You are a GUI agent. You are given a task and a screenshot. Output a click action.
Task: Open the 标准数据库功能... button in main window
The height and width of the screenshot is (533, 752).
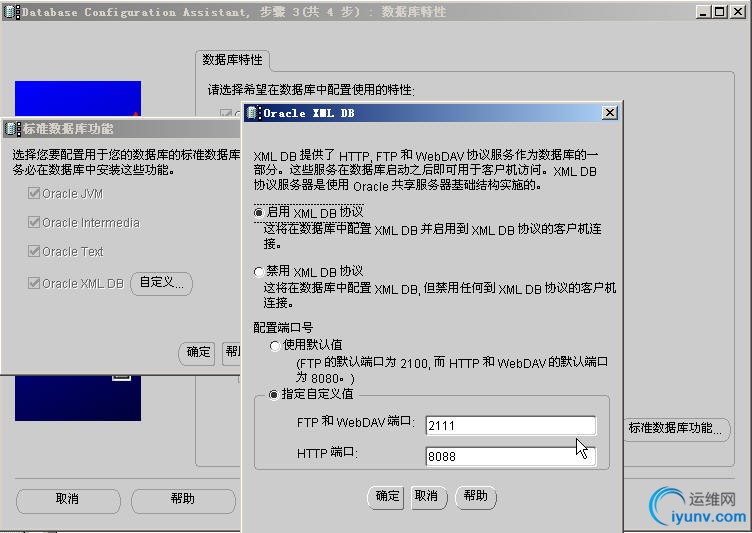click(x=676, y=428)
